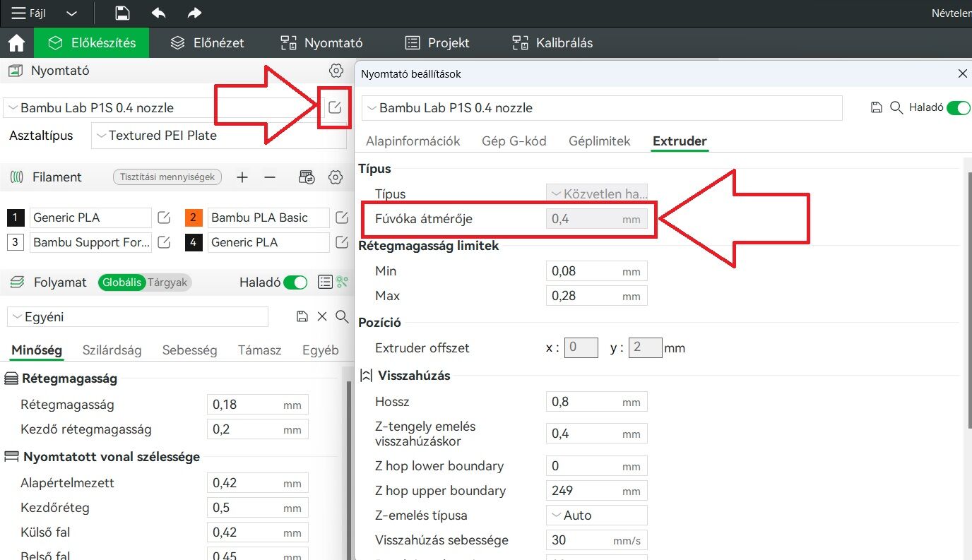The width and height of the screenshot is (972, 560).
Task: Select Globális process scope
Action: (122, 282)
